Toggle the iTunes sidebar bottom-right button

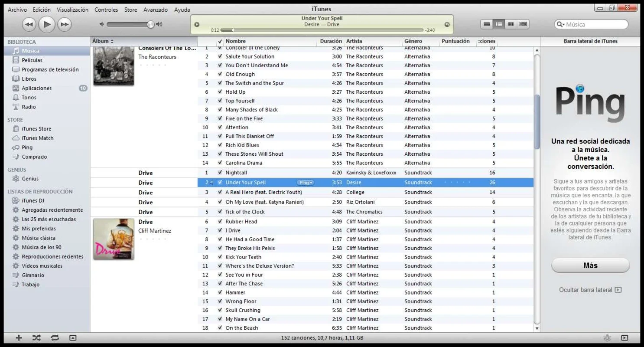pos(624,338)
